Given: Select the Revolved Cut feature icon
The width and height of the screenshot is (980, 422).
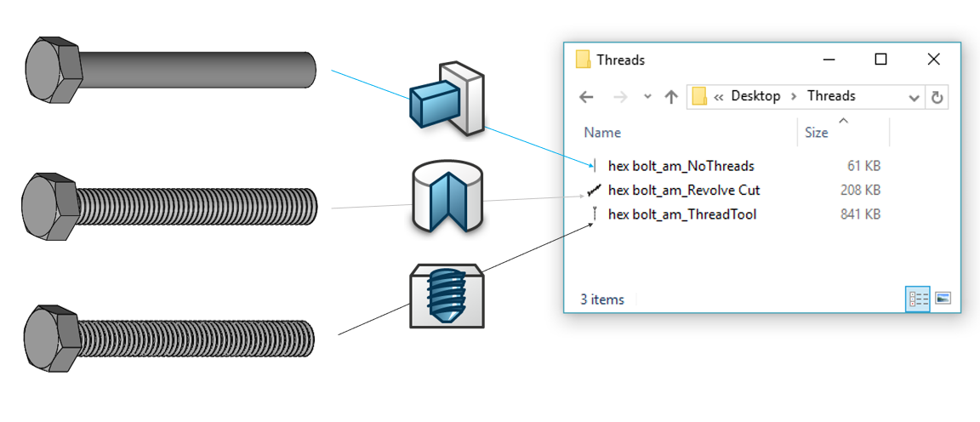Looking at the screenshot, I should (449, 198).
